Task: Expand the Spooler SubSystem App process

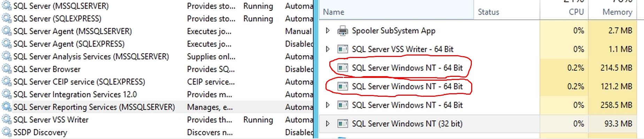Action: coord(328,31)
